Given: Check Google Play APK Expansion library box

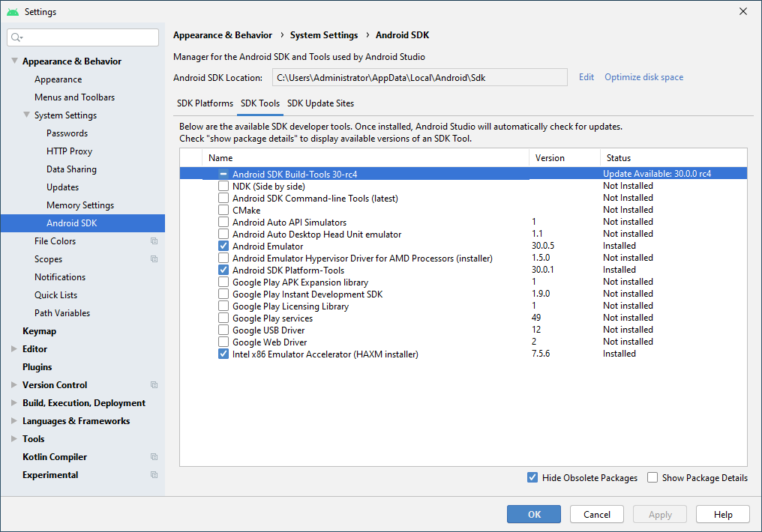Looking at the screenshot, I should [x=223, y=282].
